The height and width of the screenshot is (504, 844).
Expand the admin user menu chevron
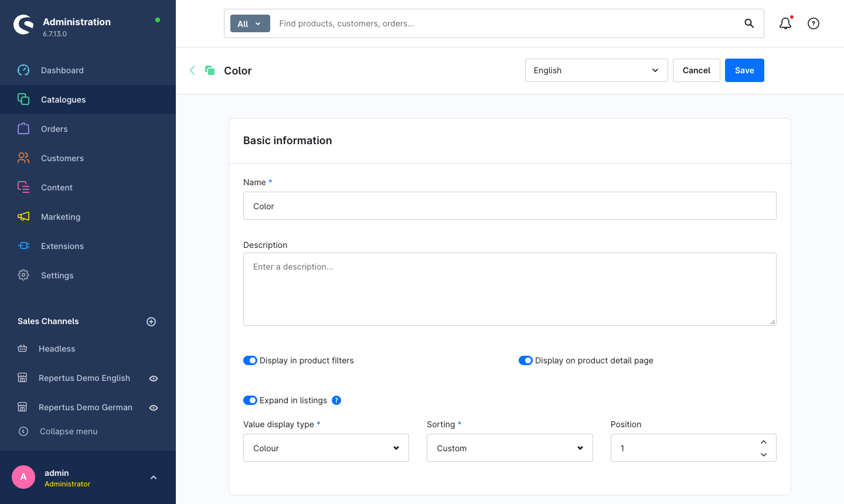click(x=154, y=478)
